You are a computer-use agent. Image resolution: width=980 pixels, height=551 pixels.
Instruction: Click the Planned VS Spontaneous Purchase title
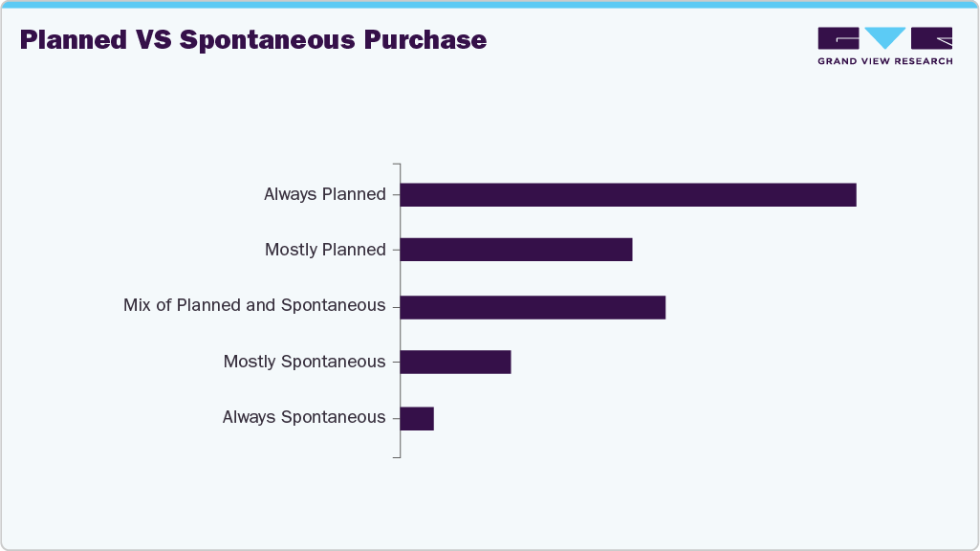(253, 40)
